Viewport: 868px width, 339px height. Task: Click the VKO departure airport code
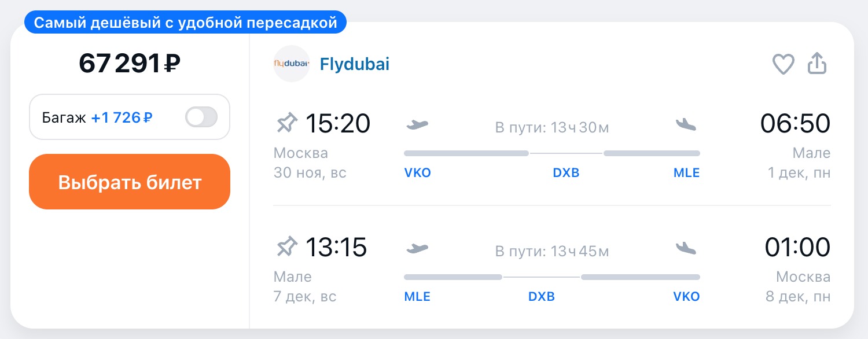[x=417, y=172]
